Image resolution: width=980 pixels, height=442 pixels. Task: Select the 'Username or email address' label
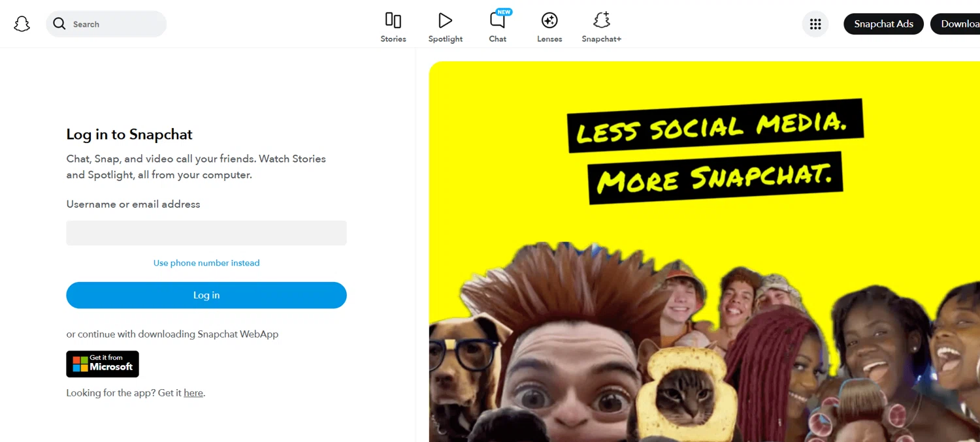pyautogui.click(x=133, y=204)
